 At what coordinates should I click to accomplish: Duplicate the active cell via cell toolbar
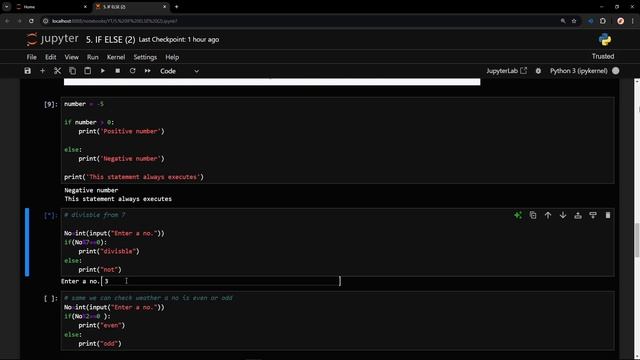point(533,215)
